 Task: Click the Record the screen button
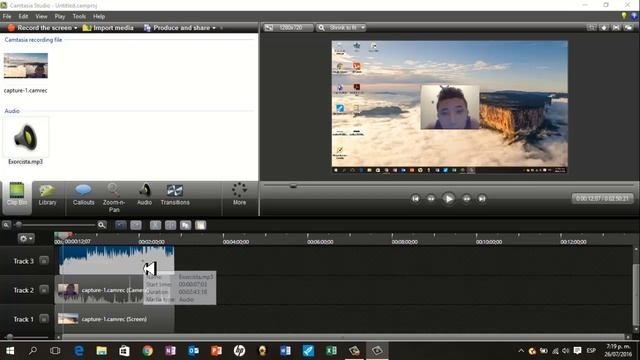click(x=40, y=28)
